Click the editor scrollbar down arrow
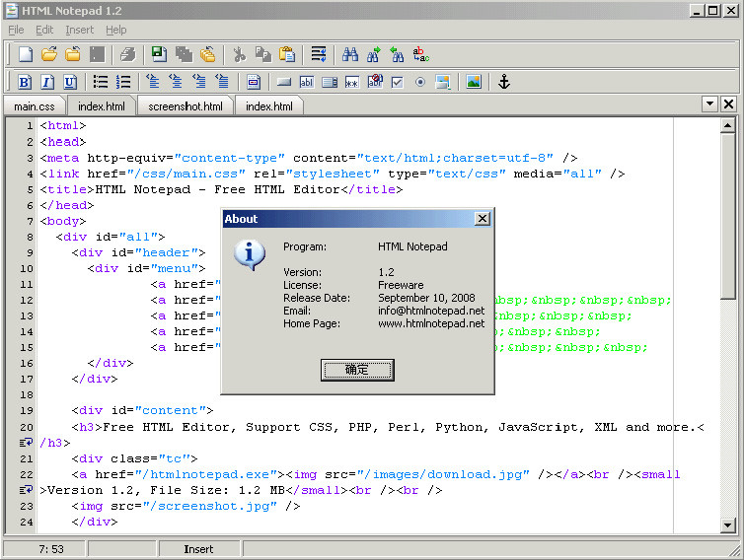This screenshot has height=560, width=744. tap(727, 525)
